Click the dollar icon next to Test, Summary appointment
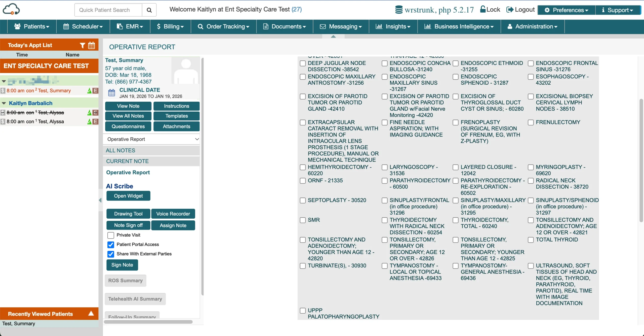644x336 pixels. [3, 90]
